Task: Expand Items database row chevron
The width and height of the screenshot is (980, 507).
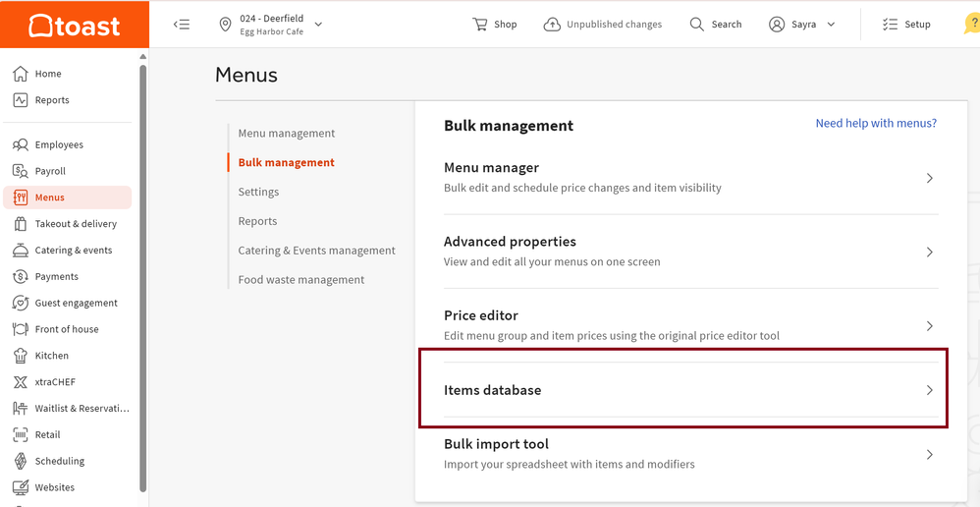Action: tap(929, 390)
